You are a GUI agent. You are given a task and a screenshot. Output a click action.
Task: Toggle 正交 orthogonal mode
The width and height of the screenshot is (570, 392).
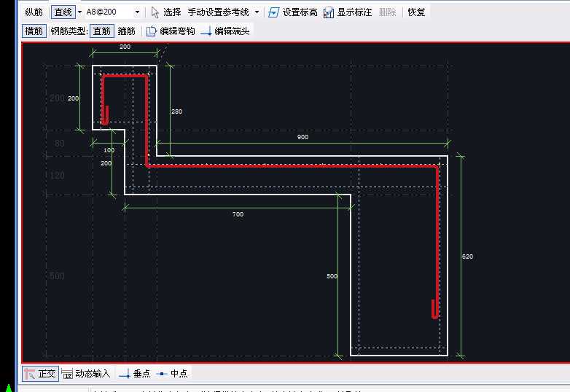pos(40,374)
